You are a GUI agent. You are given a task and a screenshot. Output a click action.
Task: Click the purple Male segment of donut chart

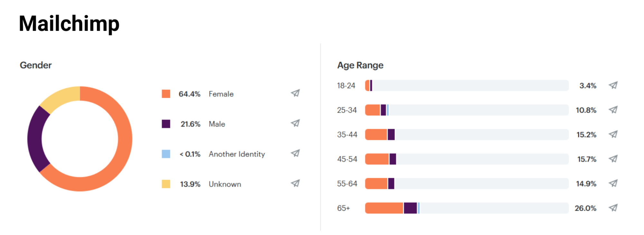tap(35, 139)
